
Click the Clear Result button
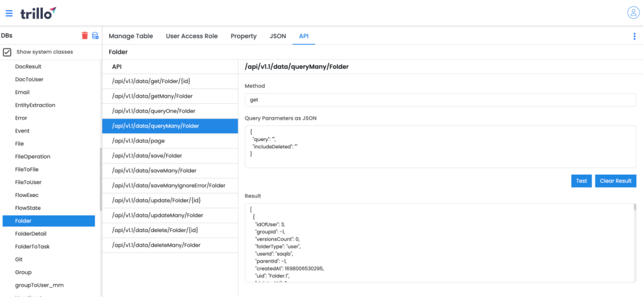pyautogui.click(x=615, y=181)
